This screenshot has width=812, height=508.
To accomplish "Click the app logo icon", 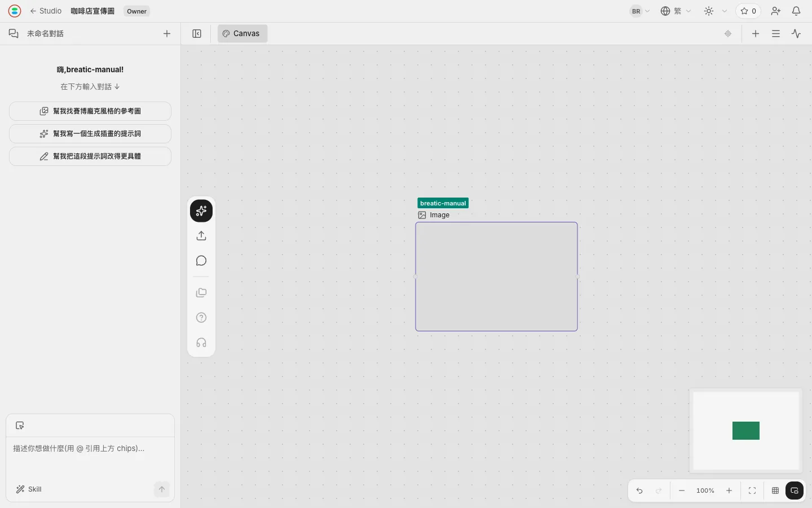I will pos(15,11).
